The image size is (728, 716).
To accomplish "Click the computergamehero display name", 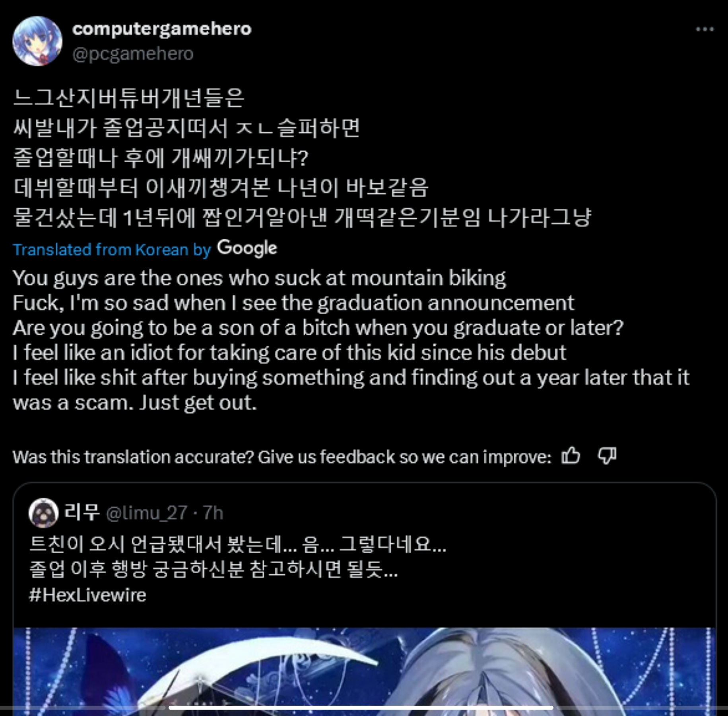I will coord(162,29).
